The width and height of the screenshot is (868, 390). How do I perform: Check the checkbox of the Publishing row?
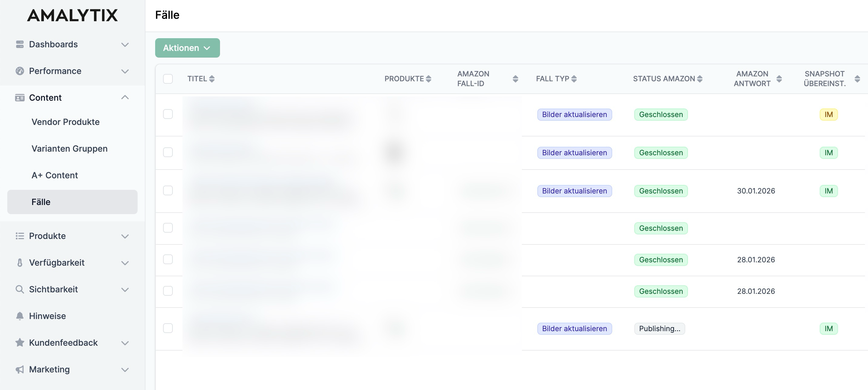pos(168,328)
